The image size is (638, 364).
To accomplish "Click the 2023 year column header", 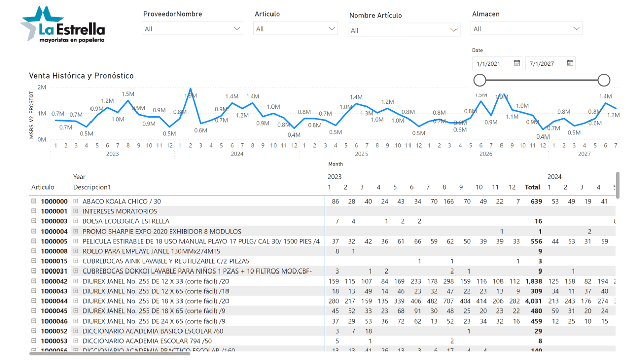I will pos(335,177).
